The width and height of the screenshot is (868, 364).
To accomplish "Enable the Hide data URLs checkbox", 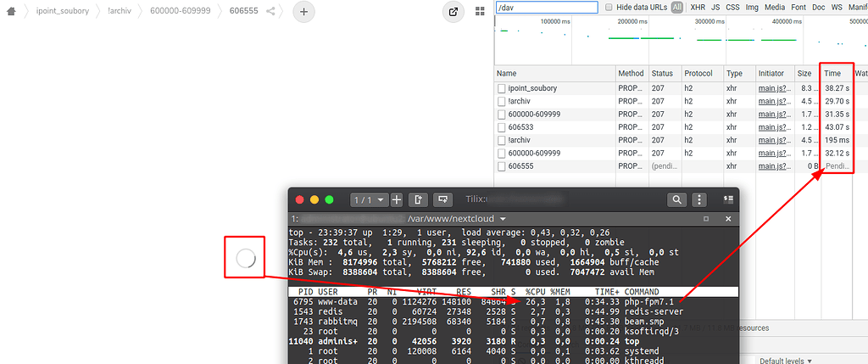I will 609,7.
